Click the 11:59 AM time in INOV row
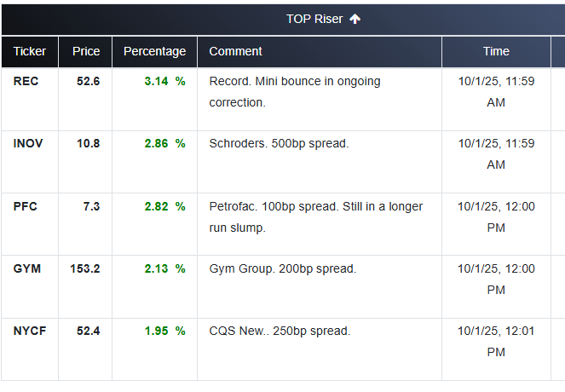This screenshot has height=392, width=565. [x=496, y=154]
